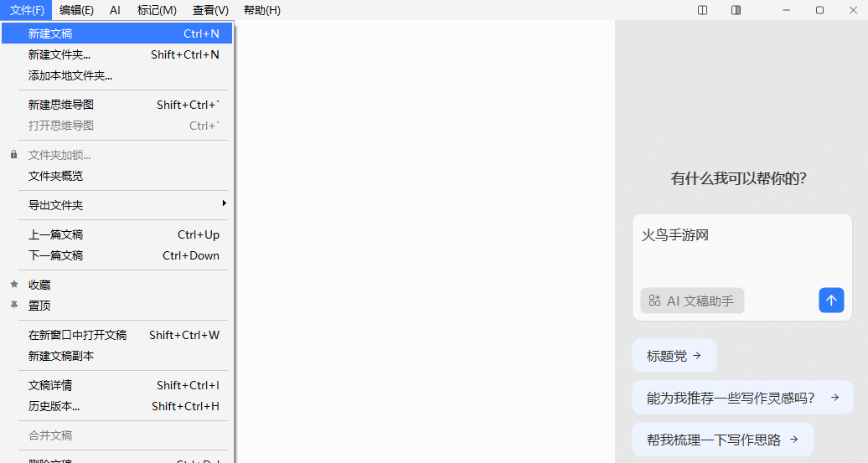Choose 添加本地文件夹... menu entry
The width and height of the screenshot is (868, 463).
116,76
